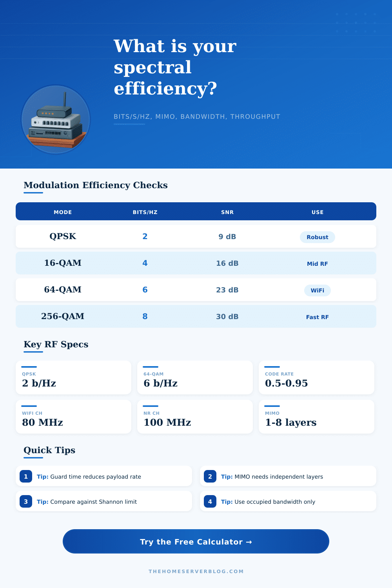Click the 23 dB SNR value

227,290
